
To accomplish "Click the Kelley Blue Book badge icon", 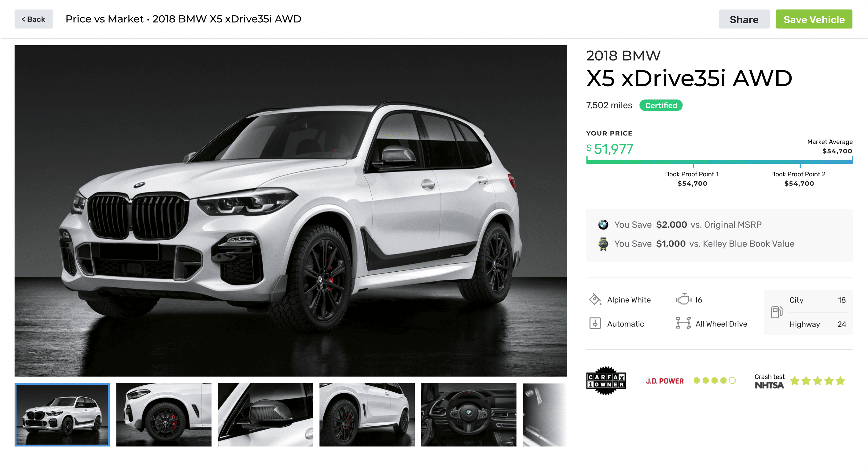I will [603, 244].
